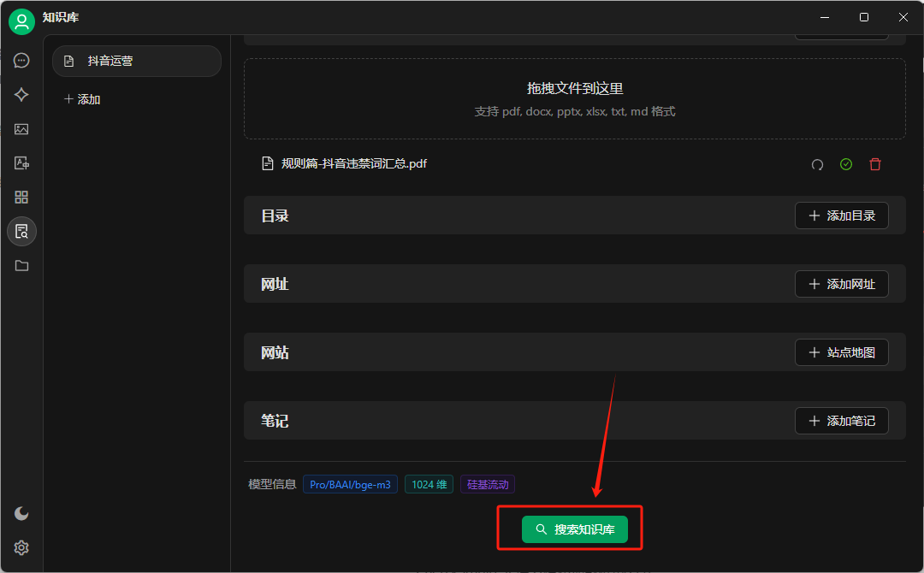Screen dimensions: 924x573
Task: Select the 抖音运营 knowledge base
Action: pyautogui.click(x=137, y=62)
